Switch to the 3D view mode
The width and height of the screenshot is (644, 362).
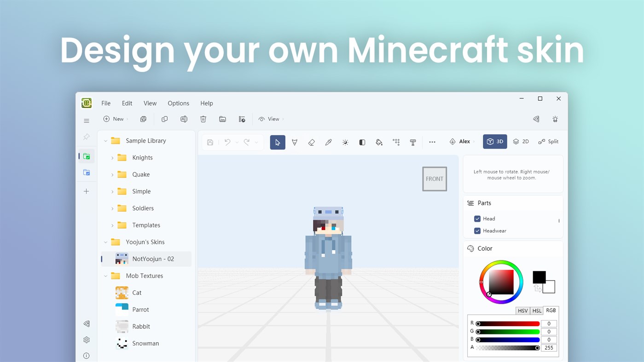495,142
